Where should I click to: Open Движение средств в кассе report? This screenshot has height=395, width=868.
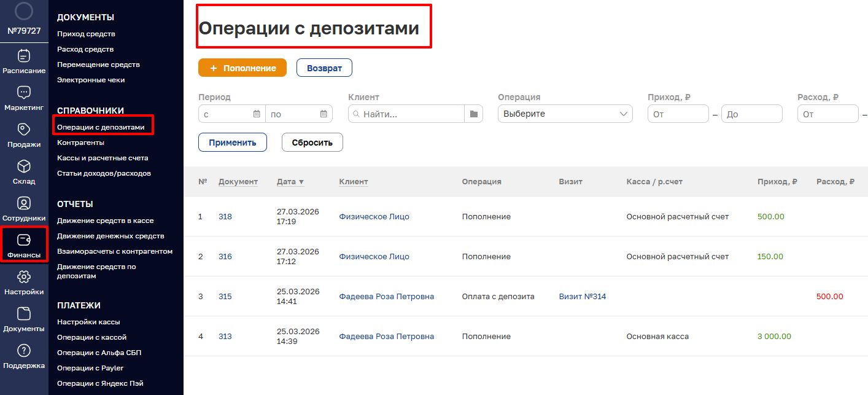point(105,221)
